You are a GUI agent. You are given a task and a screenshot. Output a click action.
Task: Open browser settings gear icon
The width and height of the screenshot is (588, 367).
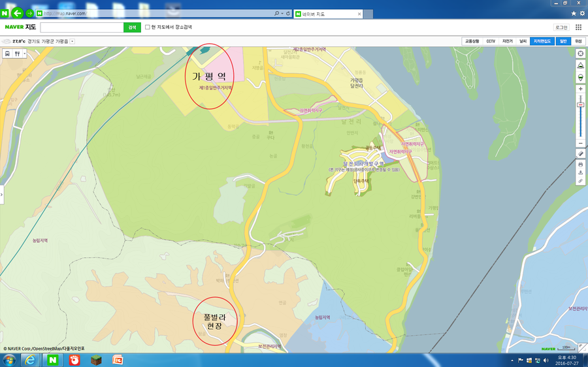(582, 13)
